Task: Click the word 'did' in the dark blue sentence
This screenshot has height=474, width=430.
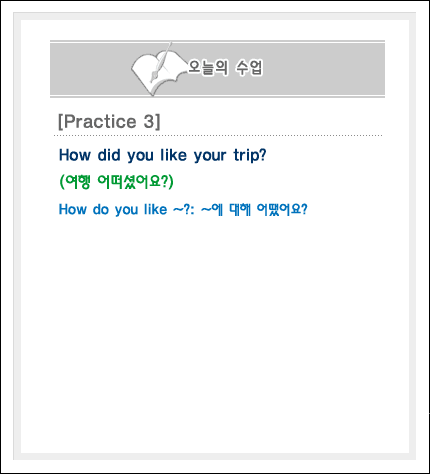Action: [109, 155]
